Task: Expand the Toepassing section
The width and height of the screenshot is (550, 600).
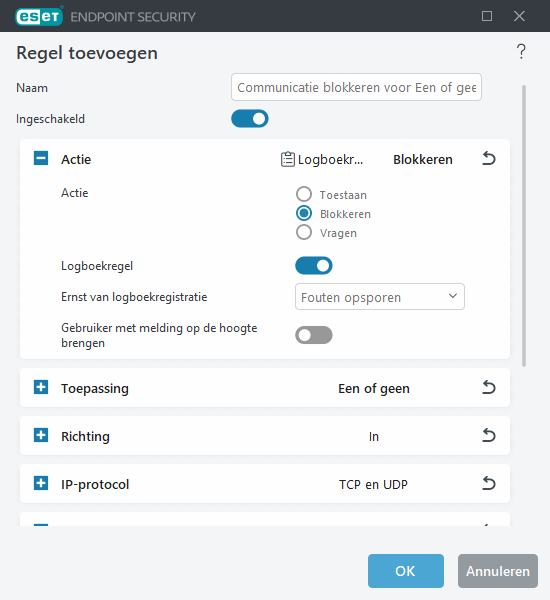Action: tap(41, 387)
